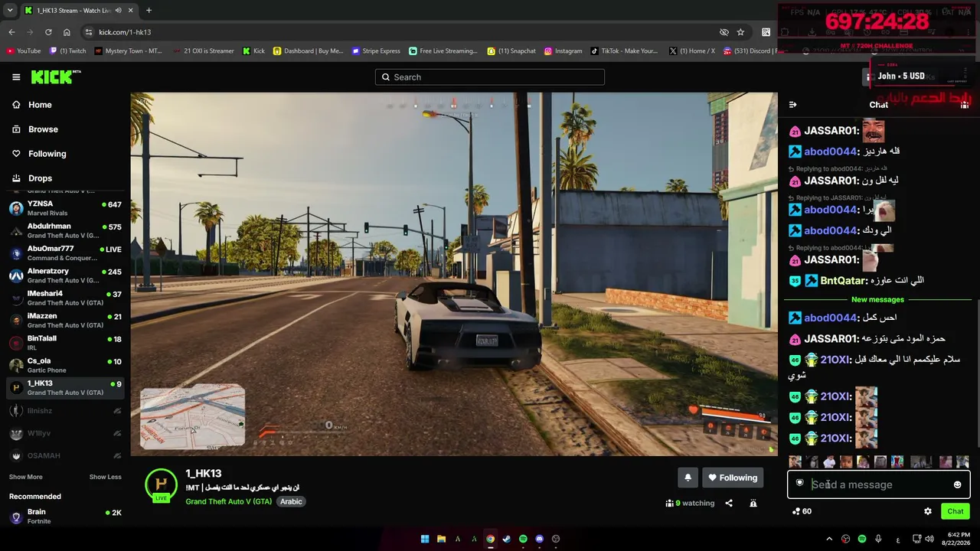Open channel points showing 60
This screenshot has height=551, width=980.
tap(802, 511)
